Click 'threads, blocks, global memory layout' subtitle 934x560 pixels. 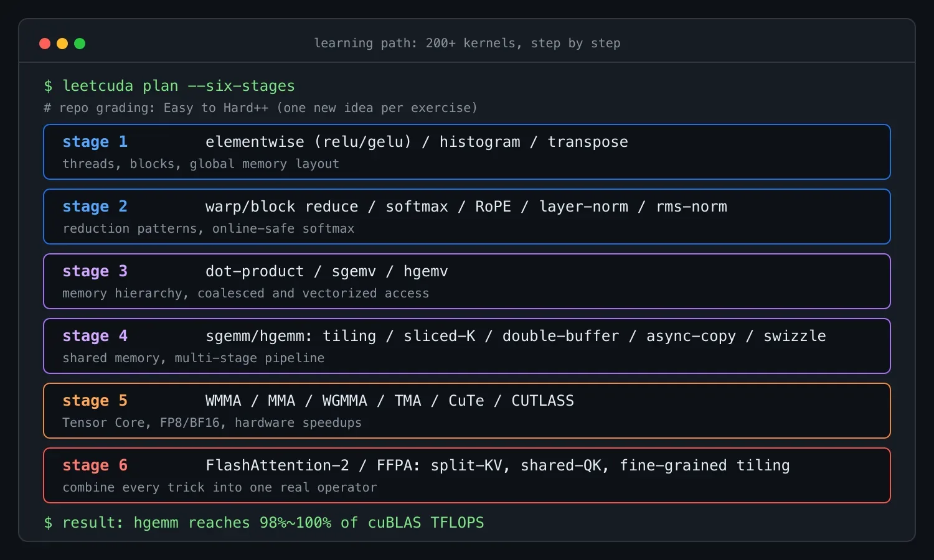200,164
